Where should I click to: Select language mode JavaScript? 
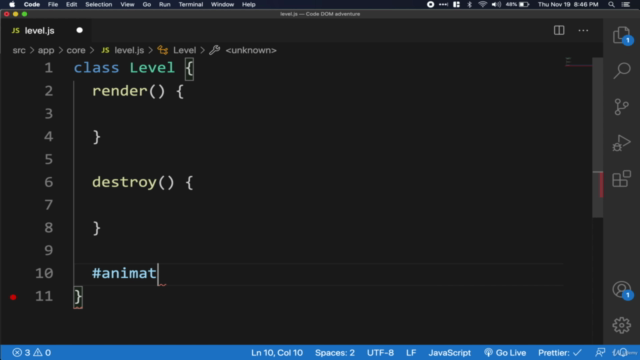point(449,352)
